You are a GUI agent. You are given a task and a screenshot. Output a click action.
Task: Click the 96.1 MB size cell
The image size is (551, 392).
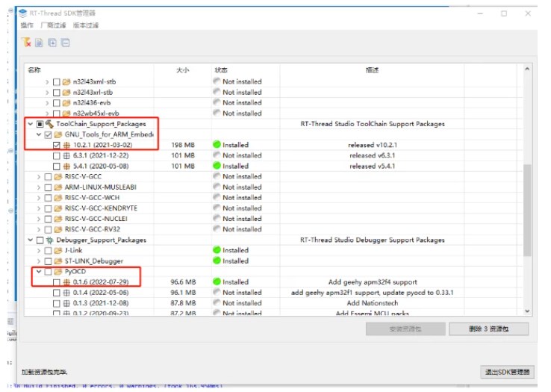coord(183,293)
